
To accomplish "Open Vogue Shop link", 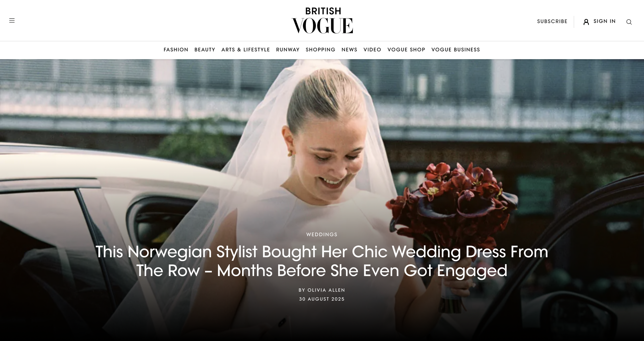I will pos(406,50).
